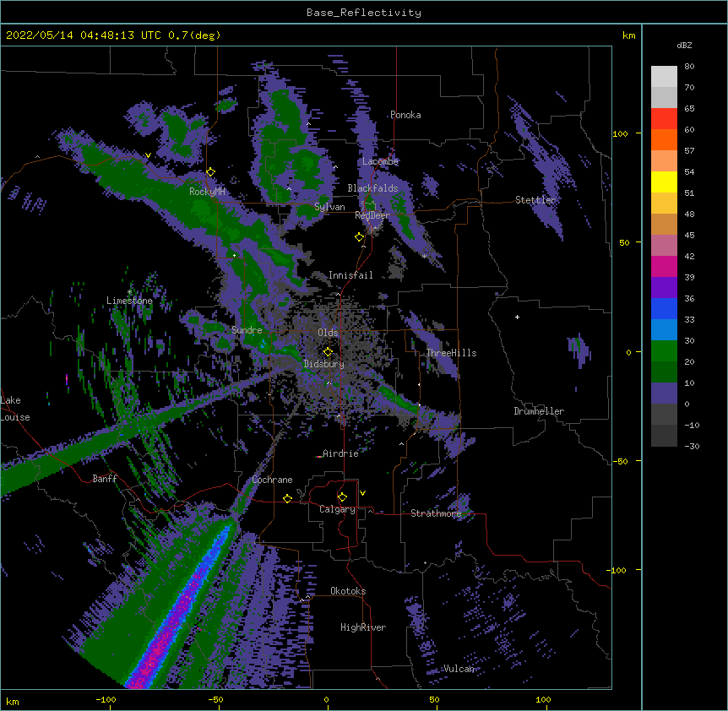Click the 80 value in the dBZ legend
The height and width of the screenshot is (711, 728).
[x=689, y=67]
